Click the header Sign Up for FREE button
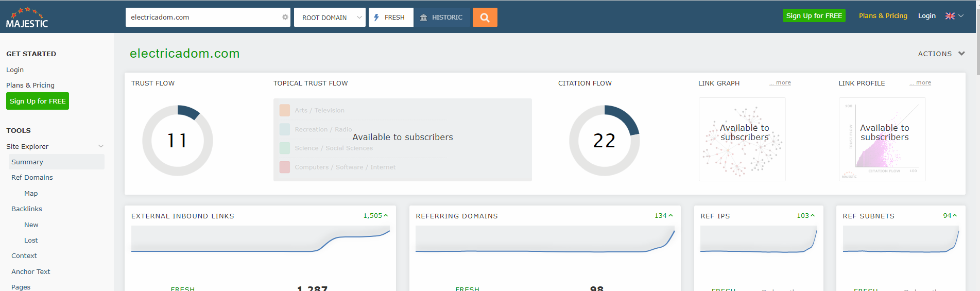980x291 pixels. tap(814, 16)
